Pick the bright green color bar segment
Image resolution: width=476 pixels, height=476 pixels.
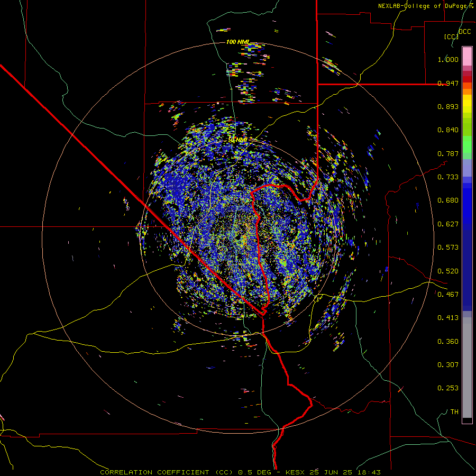(467, 144)
